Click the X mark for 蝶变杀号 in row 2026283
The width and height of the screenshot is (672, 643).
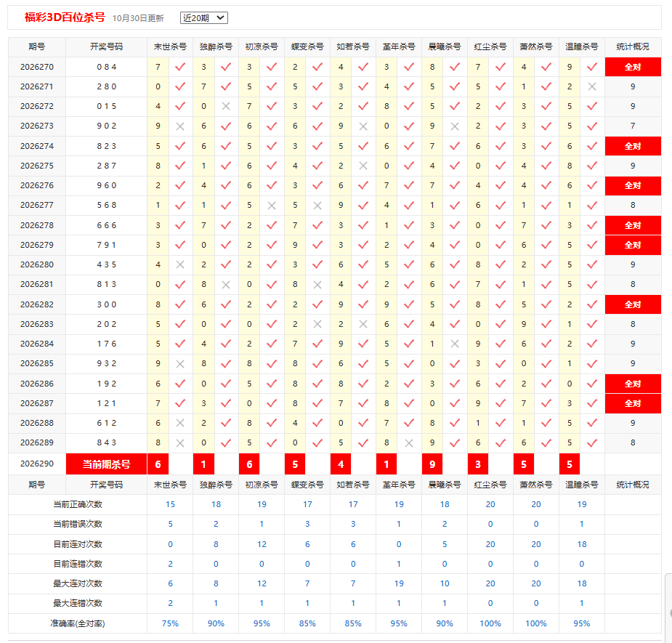(317, 325)
